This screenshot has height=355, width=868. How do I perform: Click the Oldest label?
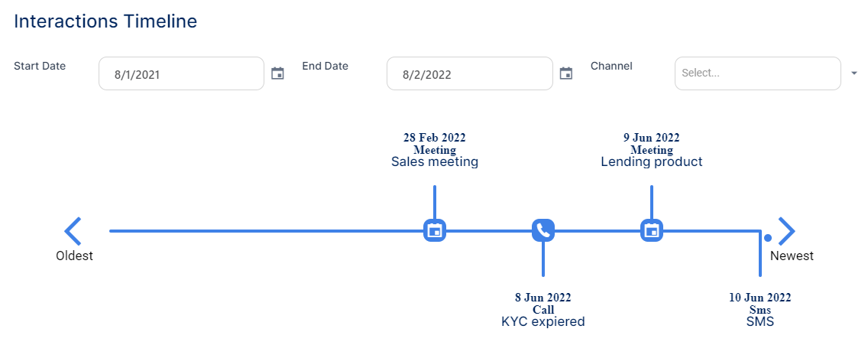(74, 256)
